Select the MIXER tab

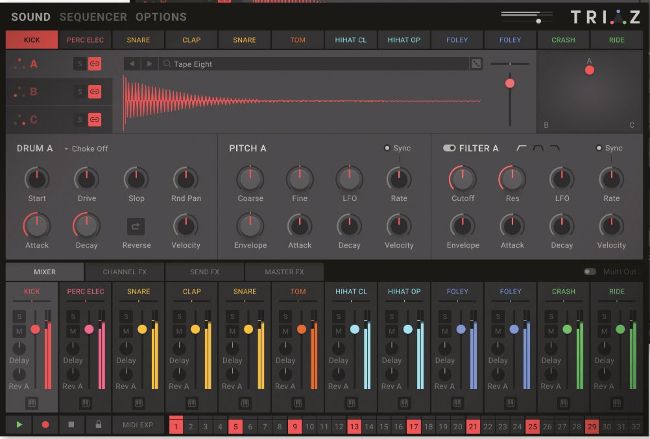point(45,272)
